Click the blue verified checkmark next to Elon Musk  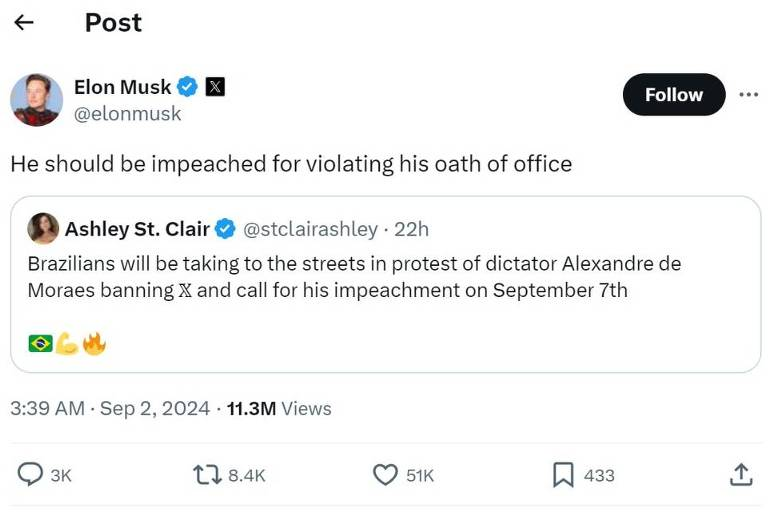187,87
